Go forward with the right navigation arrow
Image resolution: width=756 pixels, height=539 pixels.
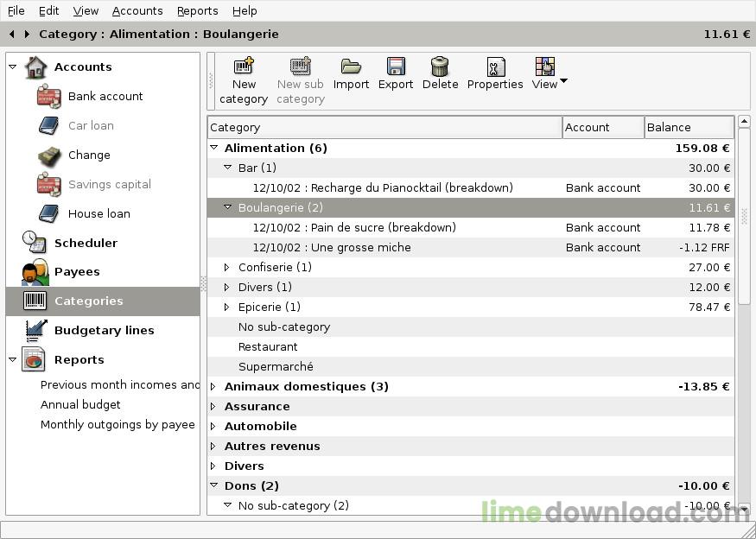point(27,34)
